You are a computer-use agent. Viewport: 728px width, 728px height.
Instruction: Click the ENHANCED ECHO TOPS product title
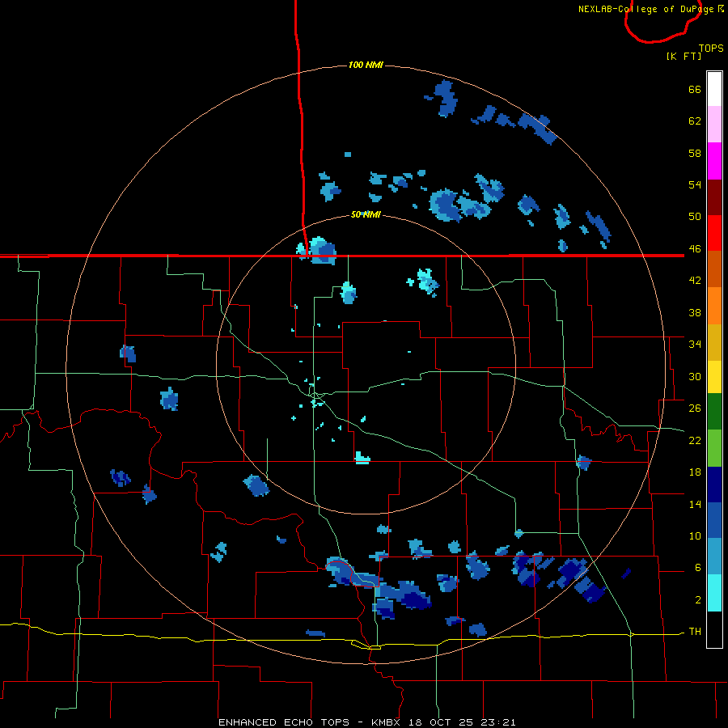click(284, 722)
